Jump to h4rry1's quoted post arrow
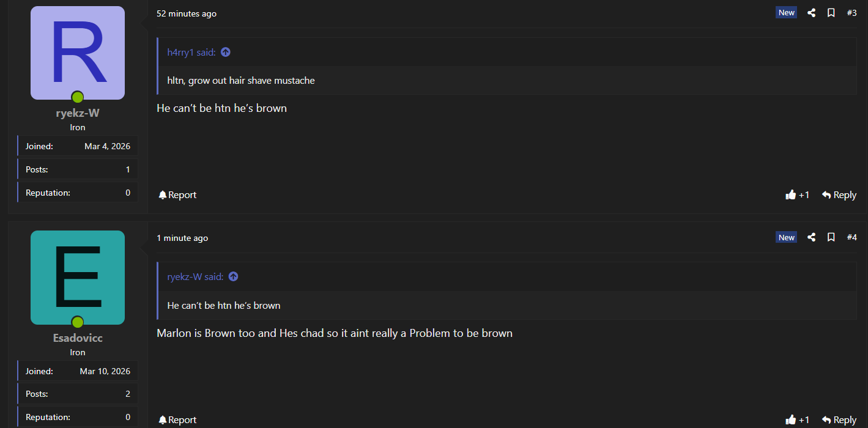Image resolution: width=868 pixels, height=428 pixels. click(226, 53)
